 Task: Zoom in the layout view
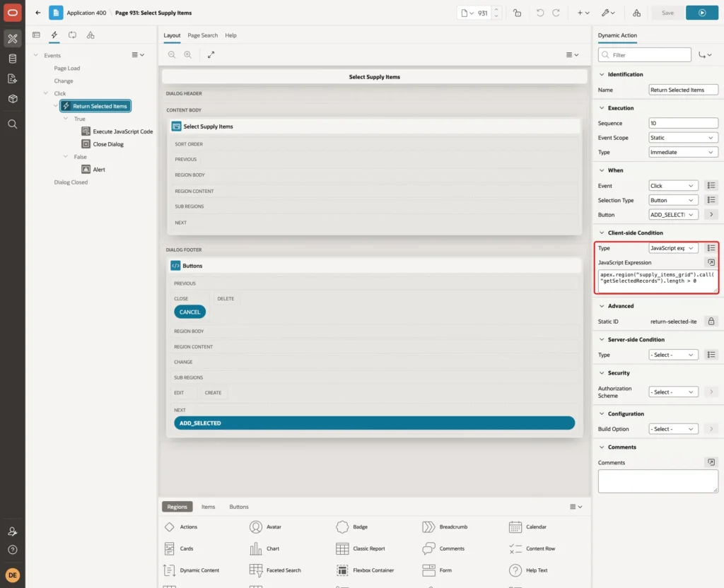(188, 54)
